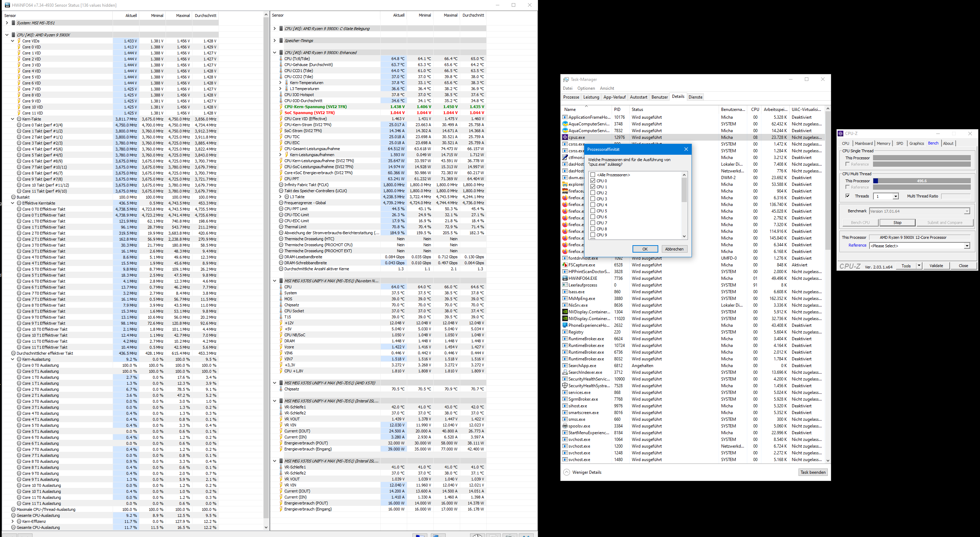Click the Weniger Details chevron icon
The image size is (980, 537).
[566, 472]
